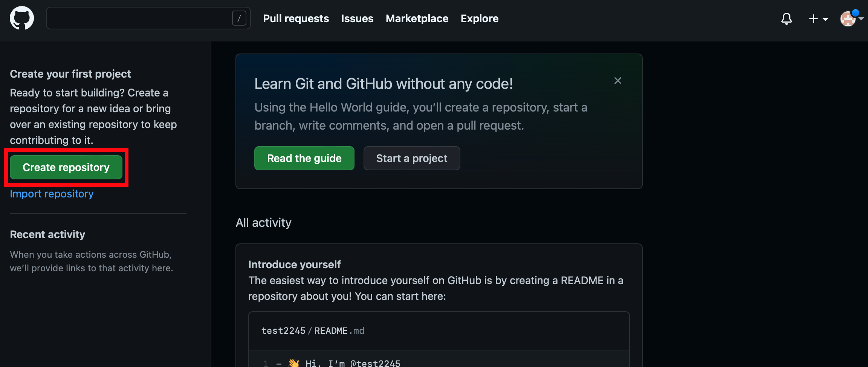Viewport: 868px width, 367px height.
Task: Click Start a project button
Action: pos(412,158)
